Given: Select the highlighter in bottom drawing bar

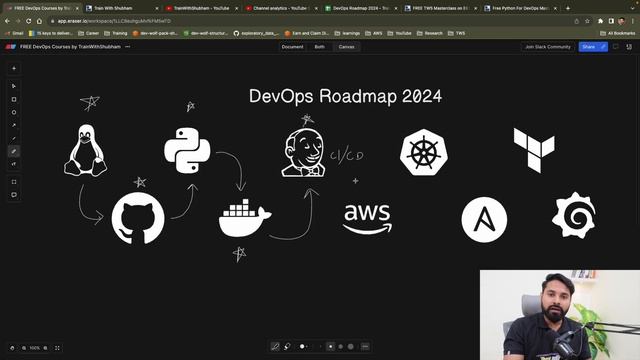Looking at the screenshot, I should 287,347.
